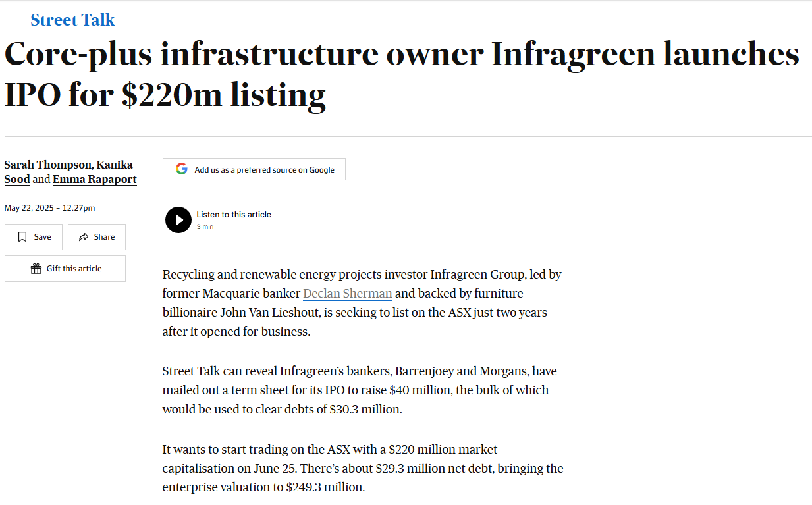Click the '3 min' audio duration
812x505 pixels.
pos(205,226)
